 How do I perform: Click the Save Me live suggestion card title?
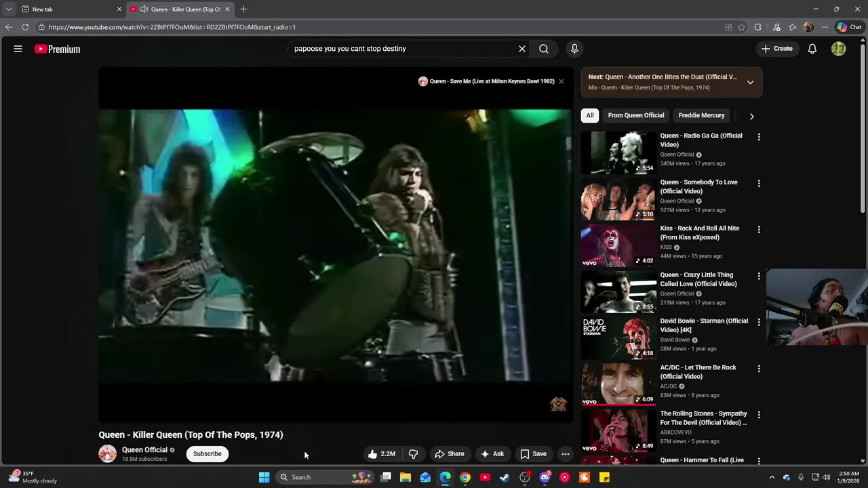coord(492,81)
